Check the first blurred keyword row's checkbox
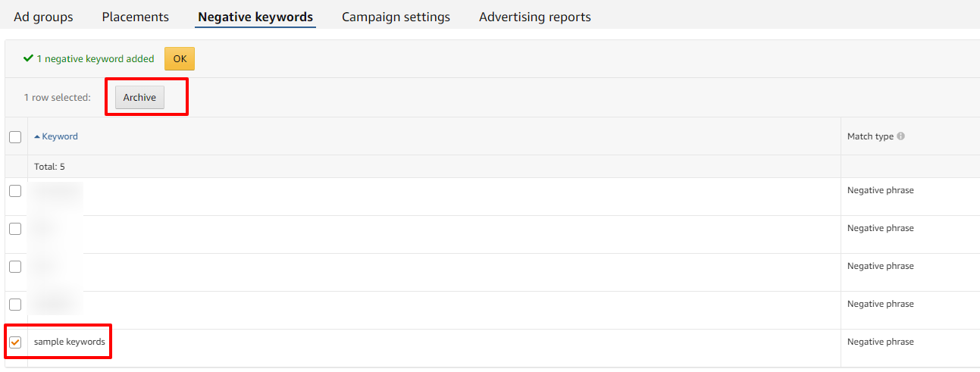 click(15, 191)
